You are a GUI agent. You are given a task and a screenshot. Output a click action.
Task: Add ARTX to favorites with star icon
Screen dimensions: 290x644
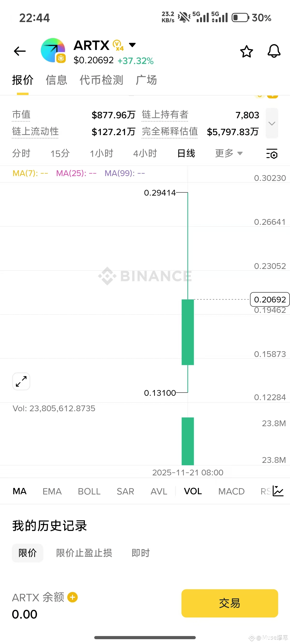pos(246,52)
